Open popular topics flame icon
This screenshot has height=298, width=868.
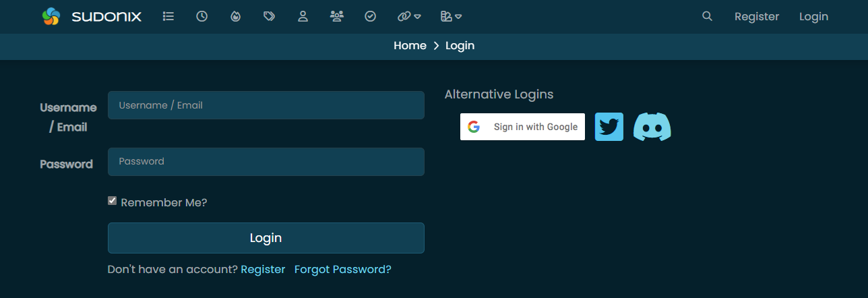[235, 16]
